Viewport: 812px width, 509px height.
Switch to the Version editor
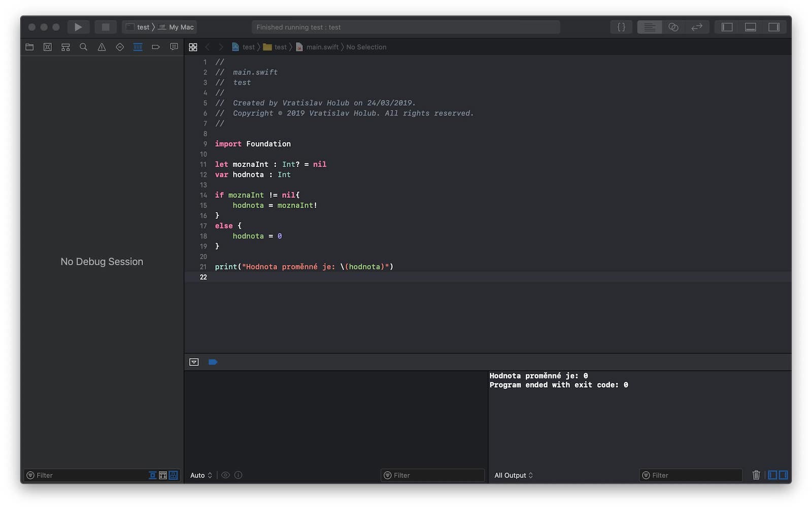pyautogui.click(x=697, y=27)
